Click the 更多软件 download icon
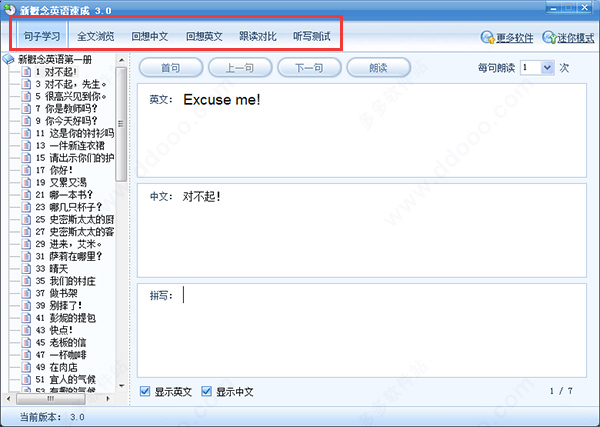This screenshot has width=600, height=427. [488, 37]
